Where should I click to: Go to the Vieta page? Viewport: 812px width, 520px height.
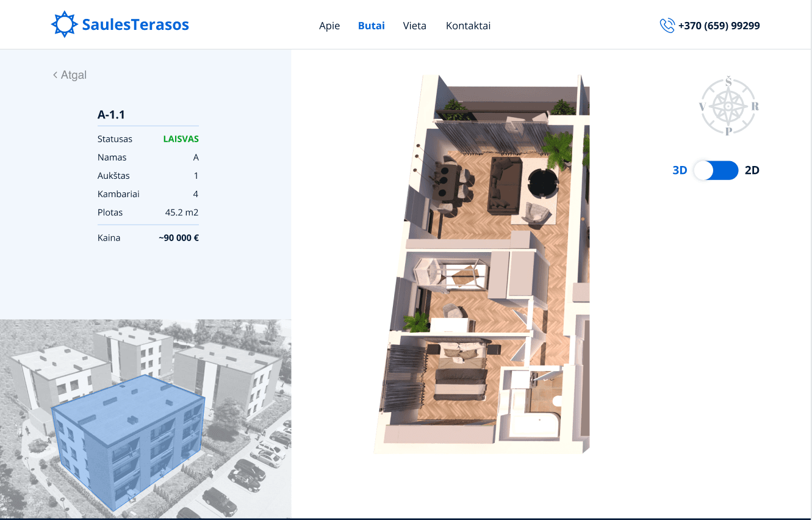click(x=414, y=26)
